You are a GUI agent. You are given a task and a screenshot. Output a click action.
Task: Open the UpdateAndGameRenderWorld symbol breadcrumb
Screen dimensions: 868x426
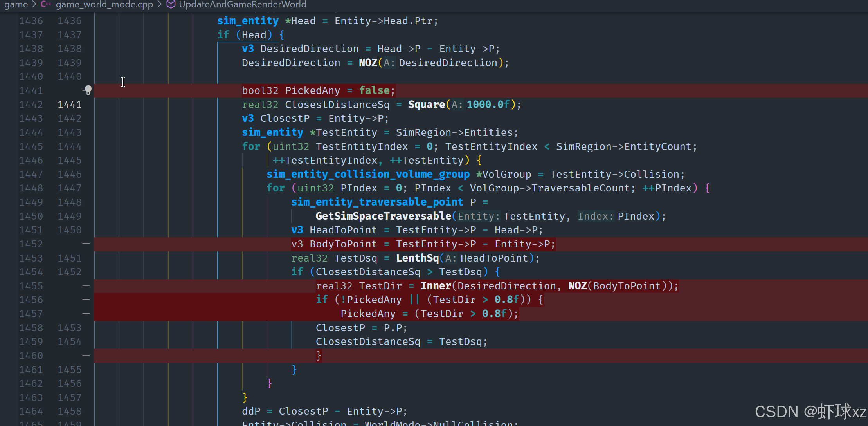242,4
